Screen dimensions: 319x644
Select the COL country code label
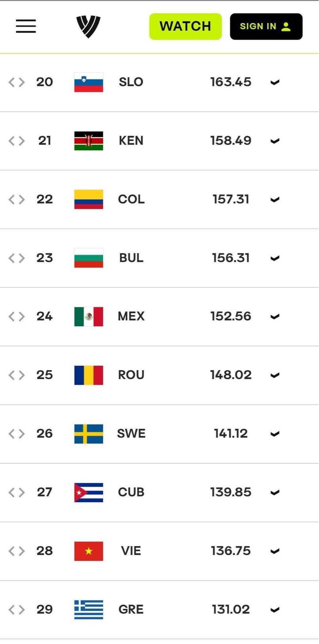[x=131, y=199]
